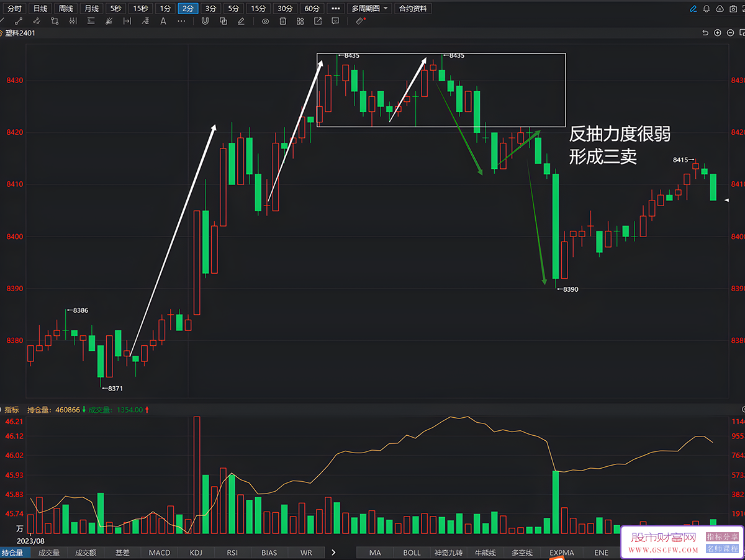Click the share export icon
This screenshot has width=745, height=560.
click(x=318, y=21)
